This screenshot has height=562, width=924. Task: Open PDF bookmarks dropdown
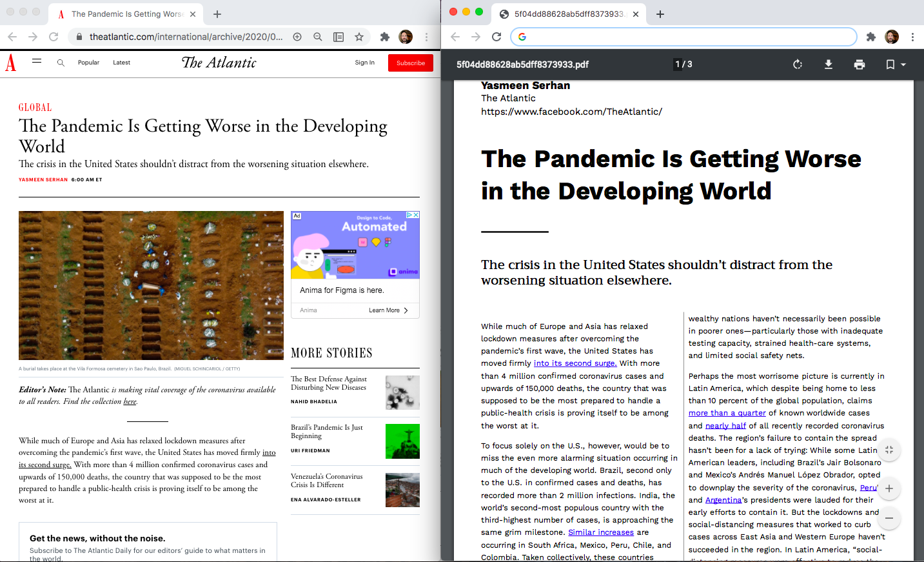click(896, 65)
